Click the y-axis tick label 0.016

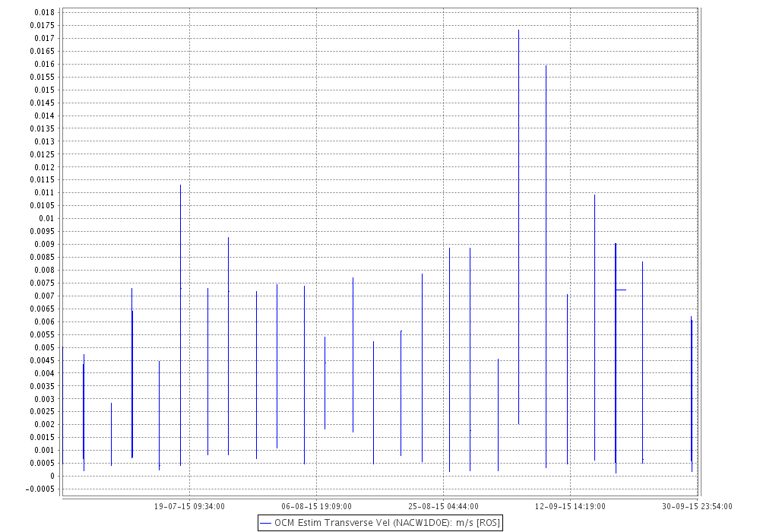(x=45, y=64)
